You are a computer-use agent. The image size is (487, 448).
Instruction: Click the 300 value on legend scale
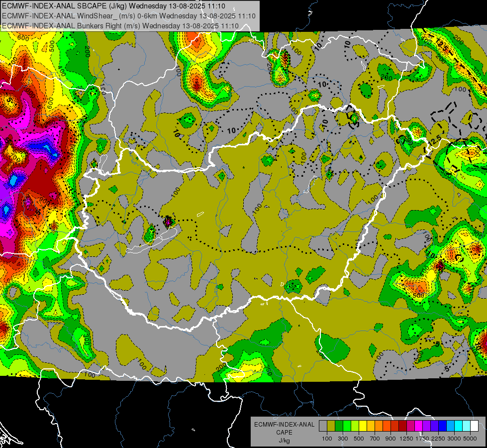click(343, 439)
